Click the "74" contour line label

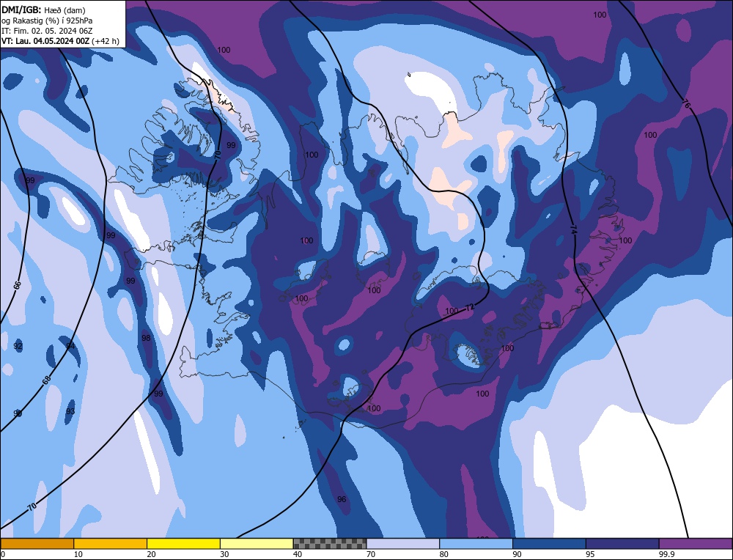tap(573, 229)
